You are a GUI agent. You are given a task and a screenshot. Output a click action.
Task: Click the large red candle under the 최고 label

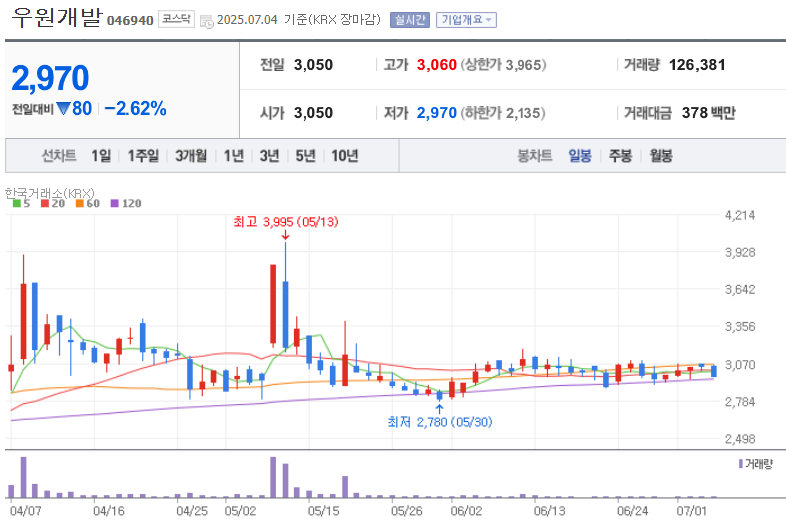[273, 304]
